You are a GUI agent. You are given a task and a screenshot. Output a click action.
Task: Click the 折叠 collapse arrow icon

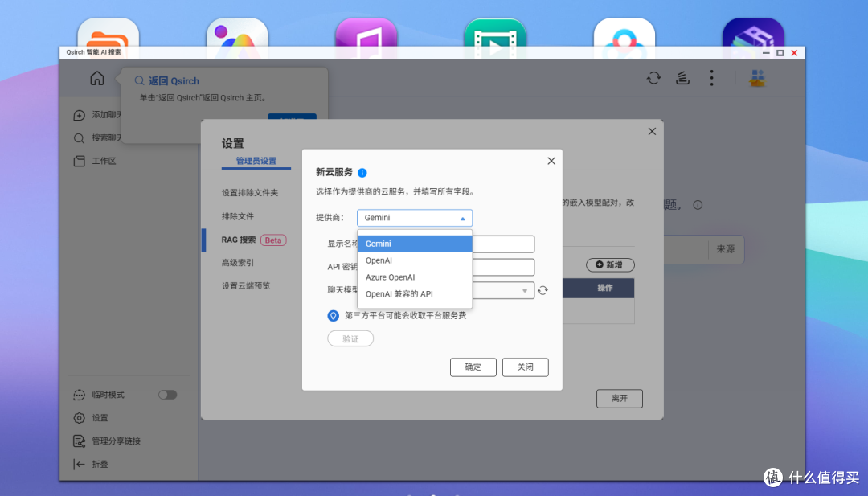pos(79,464)
